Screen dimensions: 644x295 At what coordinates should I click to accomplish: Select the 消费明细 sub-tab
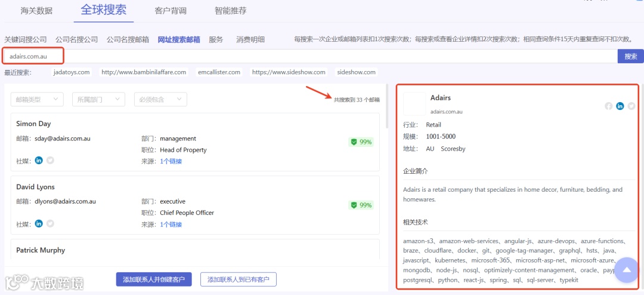[x=250, y=39]
